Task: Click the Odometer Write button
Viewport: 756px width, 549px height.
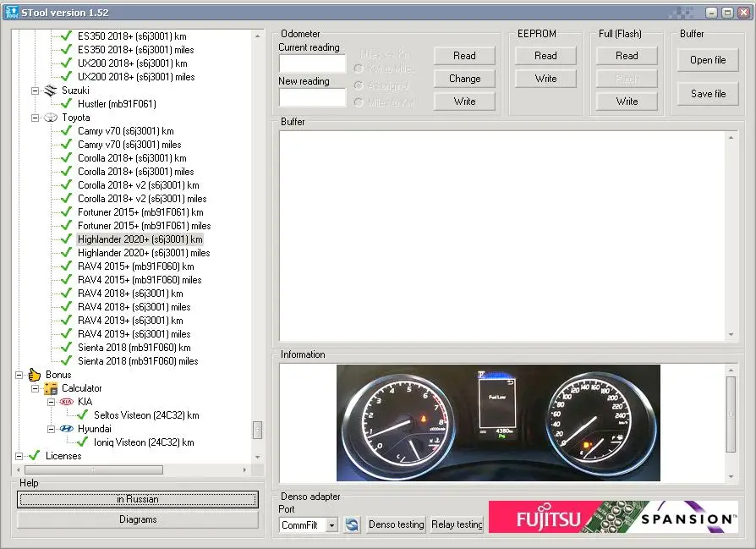Action: (x=464, y=102)
